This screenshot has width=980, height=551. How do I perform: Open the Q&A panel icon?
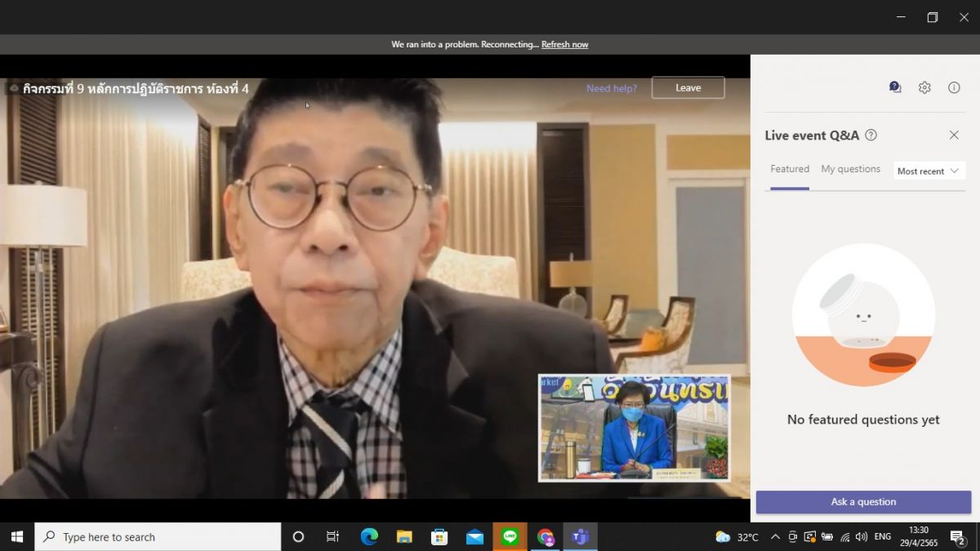pos(895,87)
